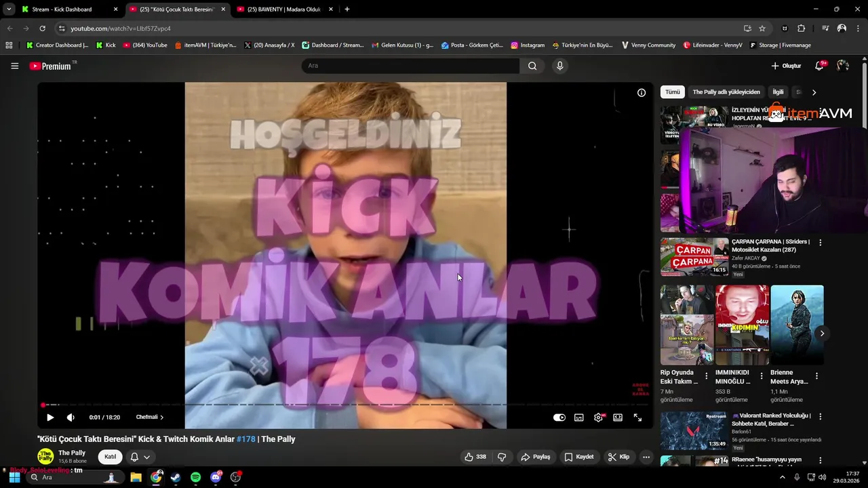Image resolution: width=868 pixels, height=488 pixels.
Task: Toggle subtitles/closed captions button
Action: click(x=579, y=418)
